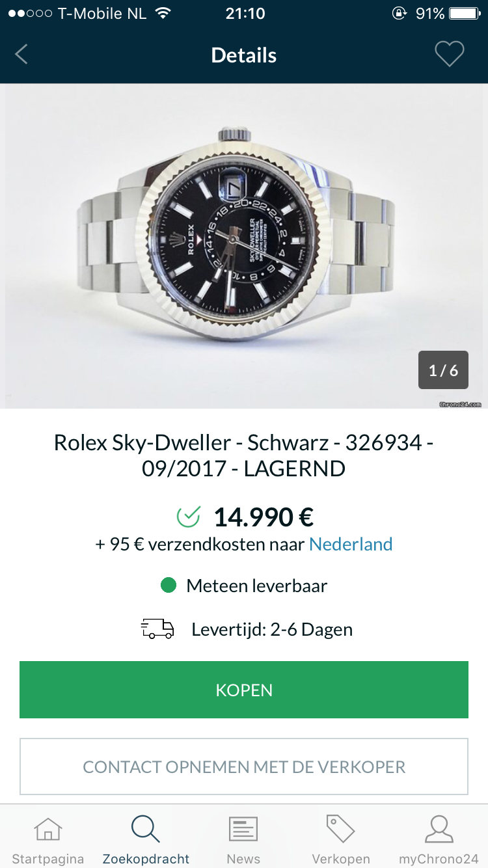Tap the rotation lock status icon
The image size is (488, 868).
(x=400, y=14)
